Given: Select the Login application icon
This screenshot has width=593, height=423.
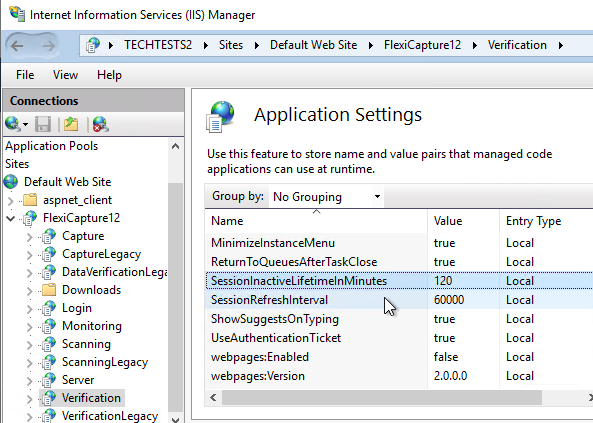Looking at the screenshot, I should click(49, 308).
